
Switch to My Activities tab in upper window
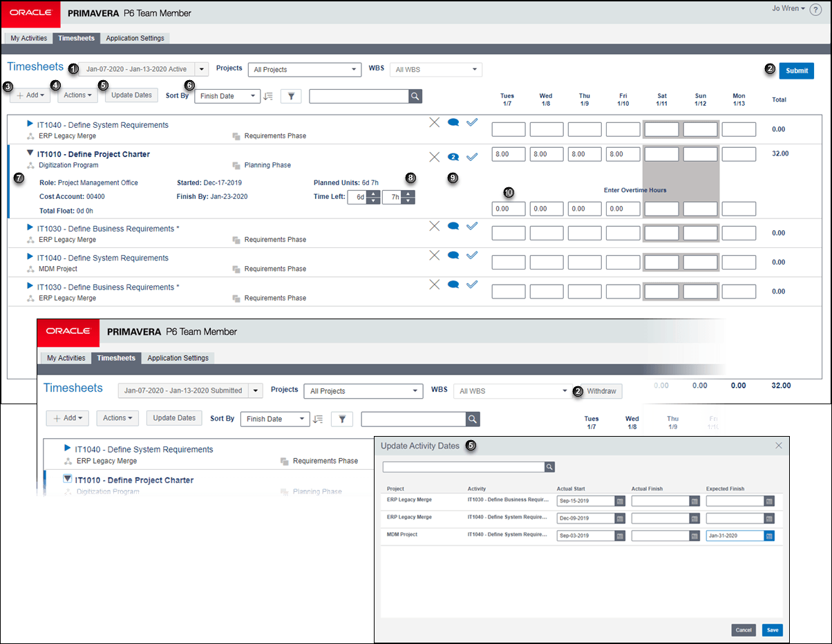pos(29,39)
